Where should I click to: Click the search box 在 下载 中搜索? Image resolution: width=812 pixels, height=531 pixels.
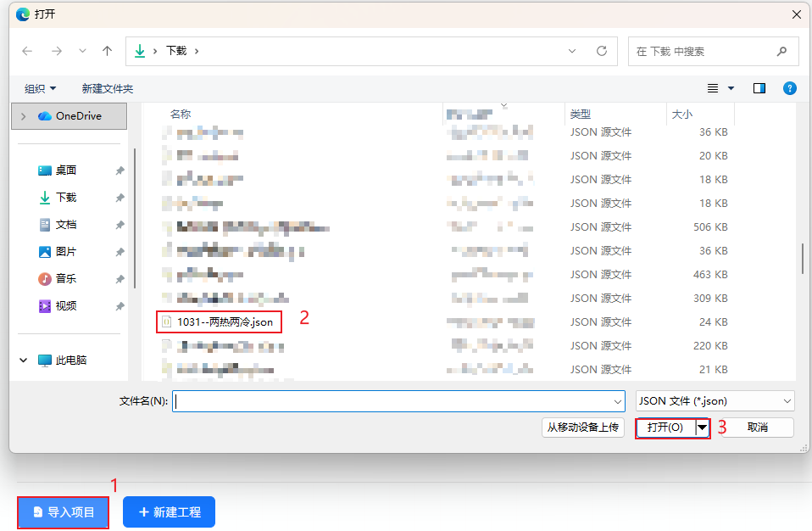(713, 51)
